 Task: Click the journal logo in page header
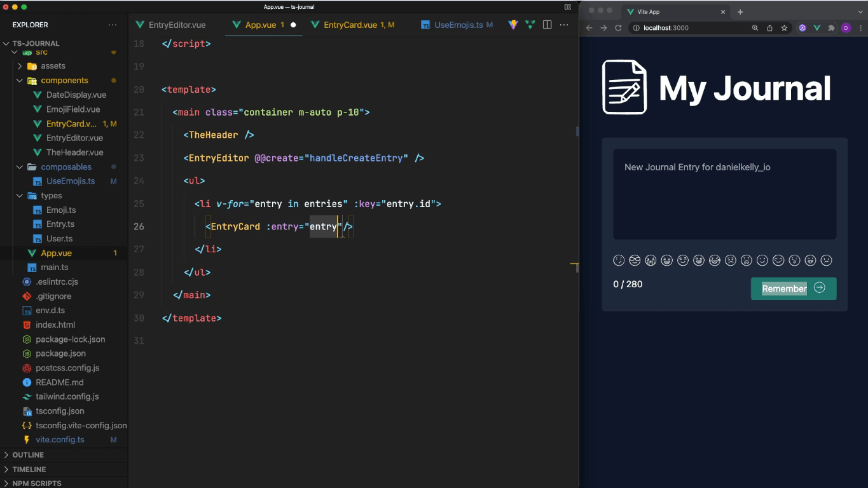[624, 87]
